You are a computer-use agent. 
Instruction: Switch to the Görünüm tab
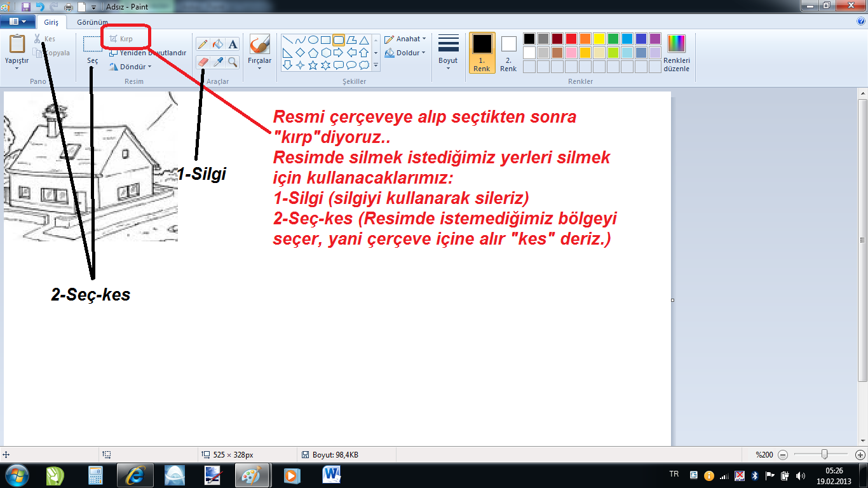pos(92,22)
